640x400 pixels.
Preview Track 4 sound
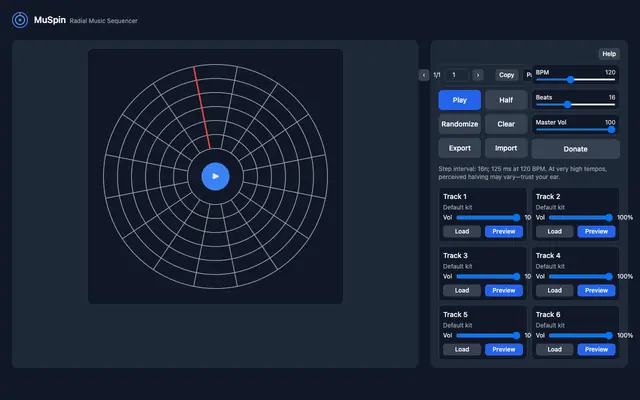[596, 291]
